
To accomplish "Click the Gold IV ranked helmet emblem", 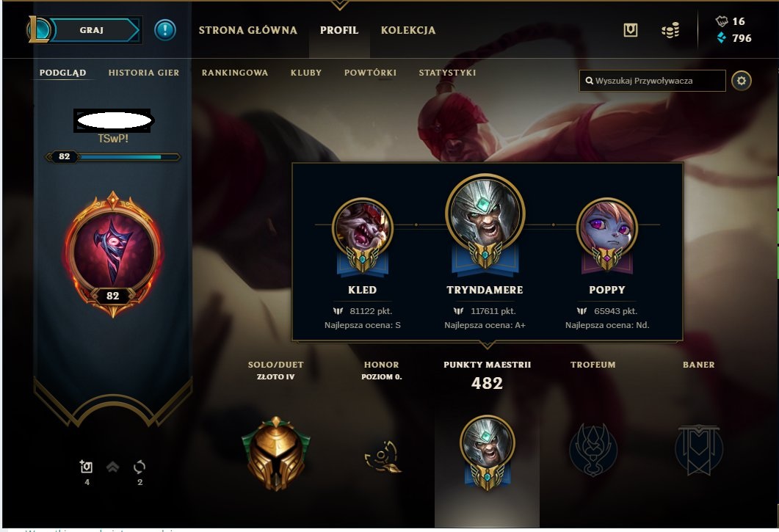I will pyautogui.click(x=276, y=453).
